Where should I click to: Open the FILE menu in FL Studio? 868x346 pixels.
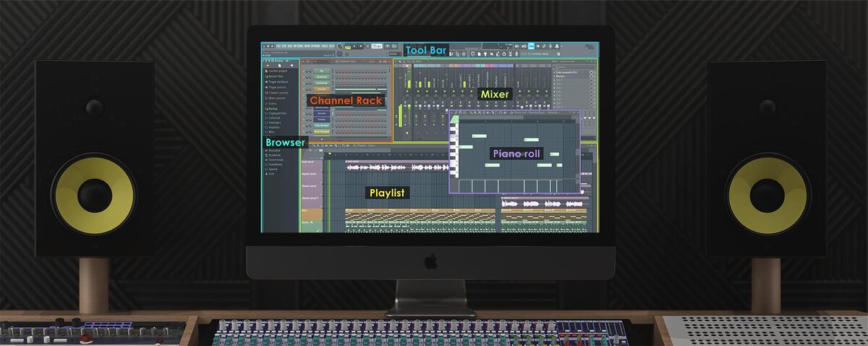(278, 46)
